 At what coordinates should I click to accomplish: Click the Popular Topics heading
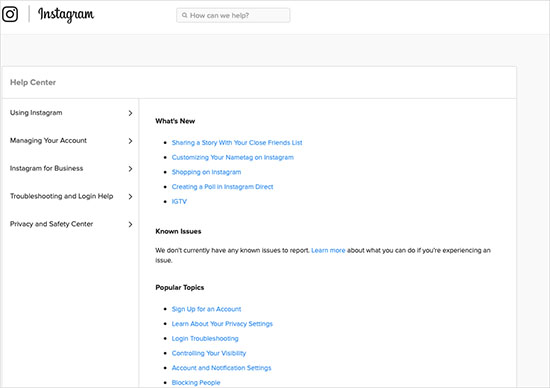[180, 287]
